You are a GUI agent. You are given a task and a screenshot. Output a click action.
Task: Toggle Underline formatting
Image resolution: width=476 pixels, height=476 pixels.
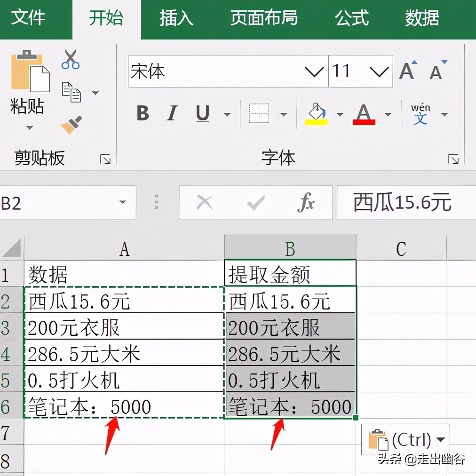click(202, 113)
